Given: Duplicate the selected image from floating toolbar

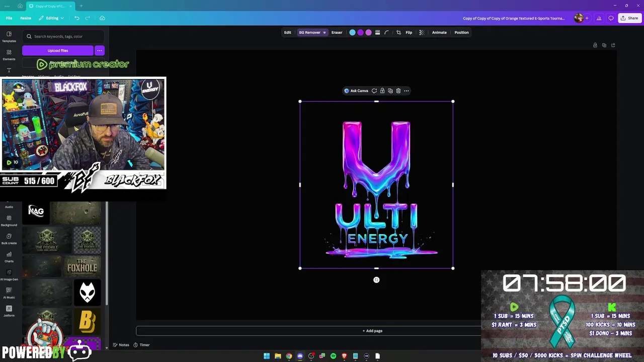Looking at the screenshot, I should [x=390, y=91].
